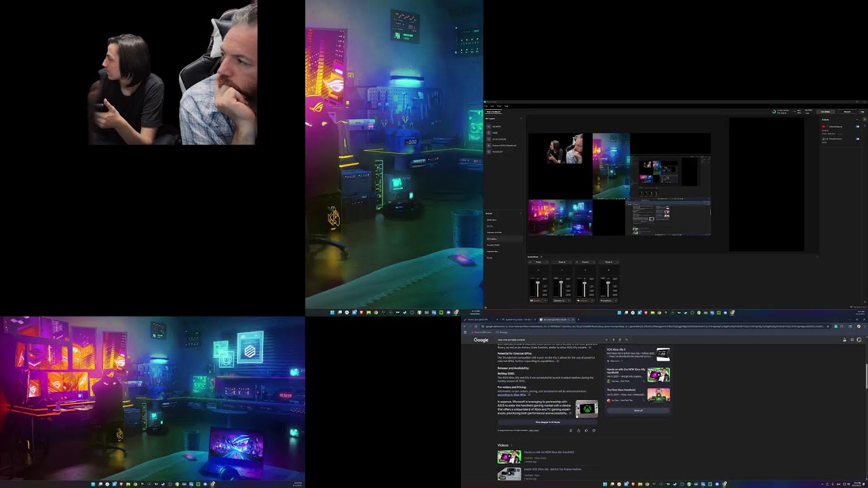Click the Google results page scrollbar
This screenshot has height=488, width=868.
(866, 376)
